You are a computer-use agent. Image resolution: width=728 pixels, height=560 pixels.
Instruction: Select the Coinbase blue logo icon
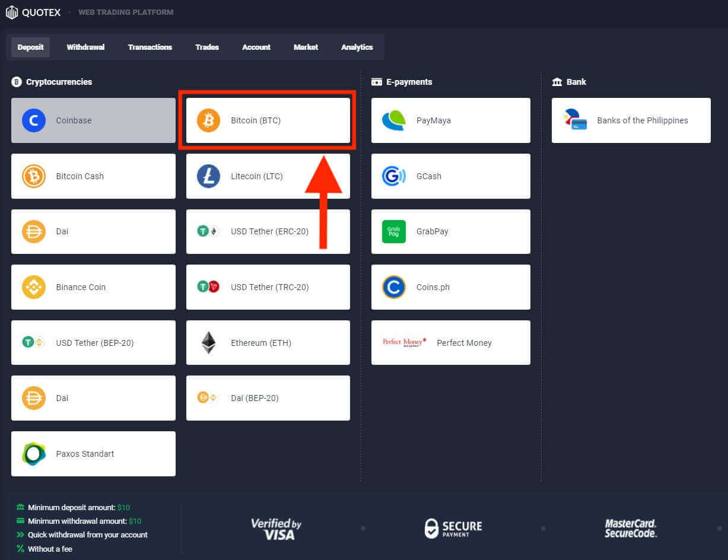coord(34,120)
